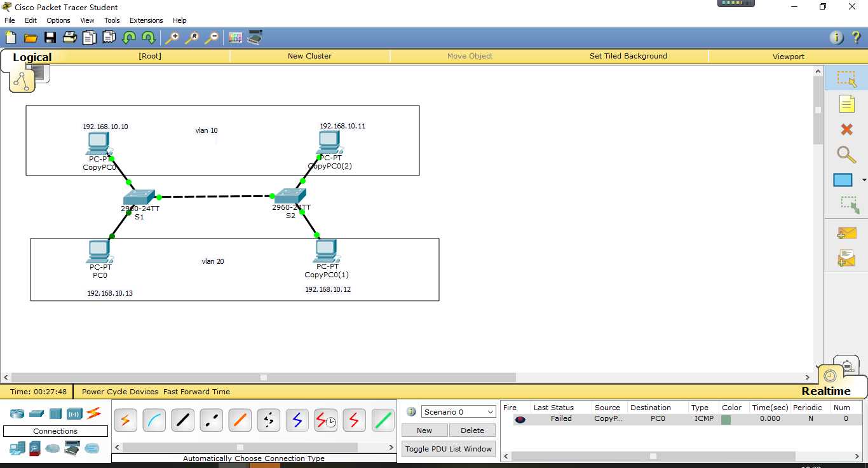Click the Paste icon in toolbar
This screenshot has height=468, width=868.
click(x=109, y=38)
